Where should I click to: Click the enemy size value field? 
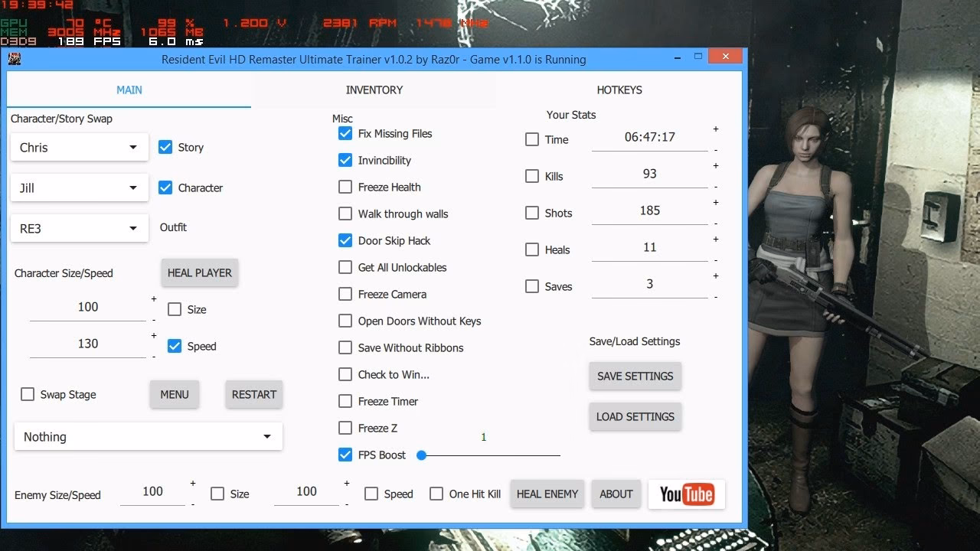click(153, 491)
